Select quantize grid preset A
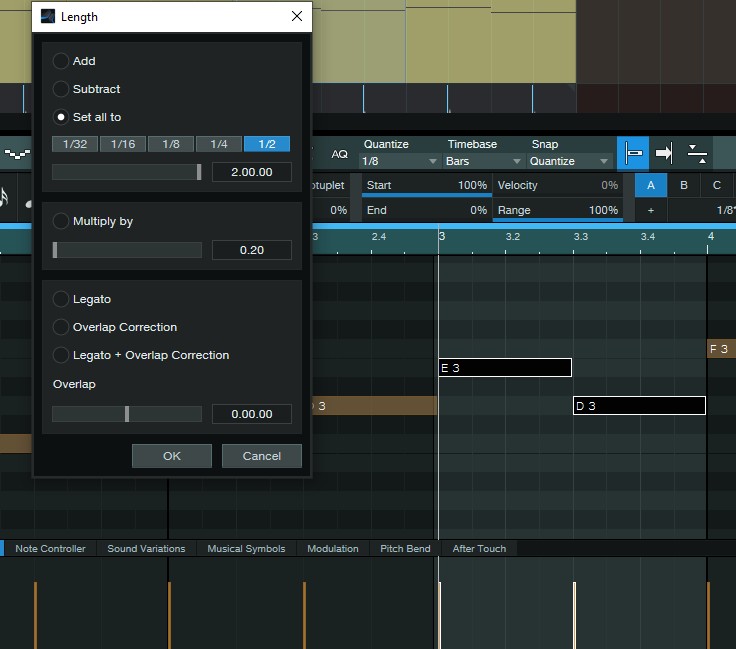 coord(651,186)
